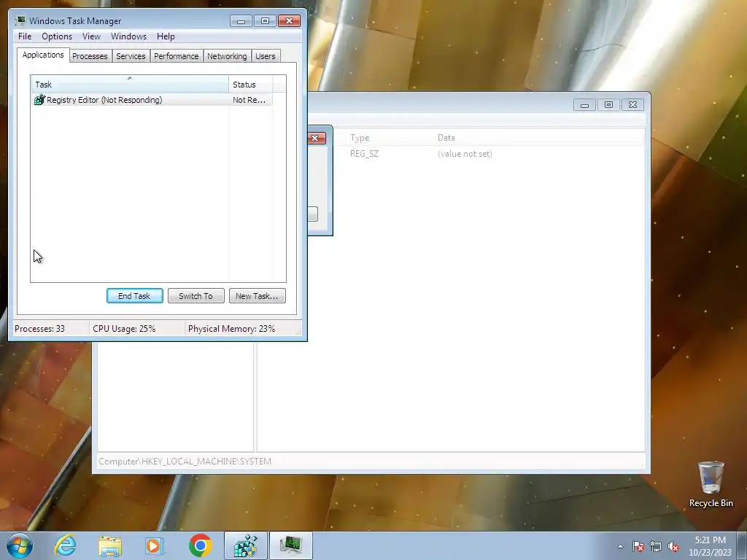
Task: Sort by the Task column header
Action: (130, 85)
